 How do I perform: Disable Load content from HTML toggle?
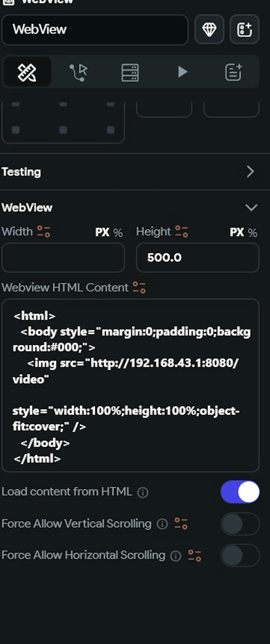point(240,492)
